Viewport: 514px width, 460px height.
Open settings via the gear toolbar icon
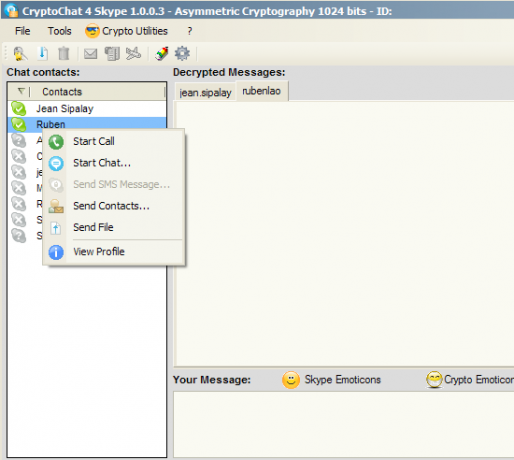pos(182,53)
